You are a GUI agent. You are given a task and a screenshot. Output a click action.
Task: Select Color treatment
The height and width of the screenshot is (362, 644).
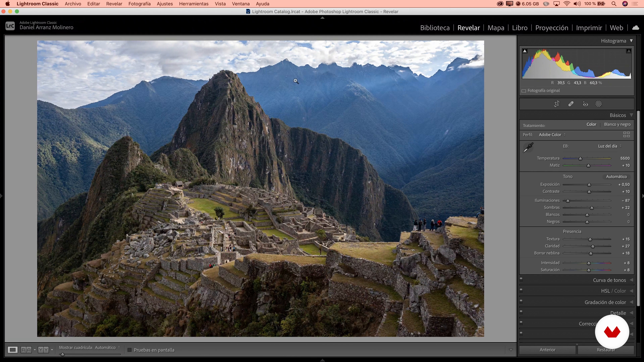(x=591, y=124)
